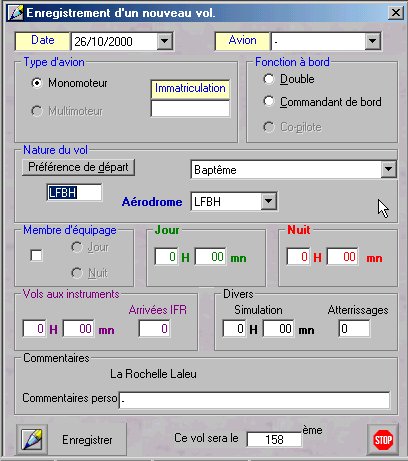The height and width of the screenshot is (461, 408).
Task: Click the Commentaires perso text field
Action: click(254, 400)
